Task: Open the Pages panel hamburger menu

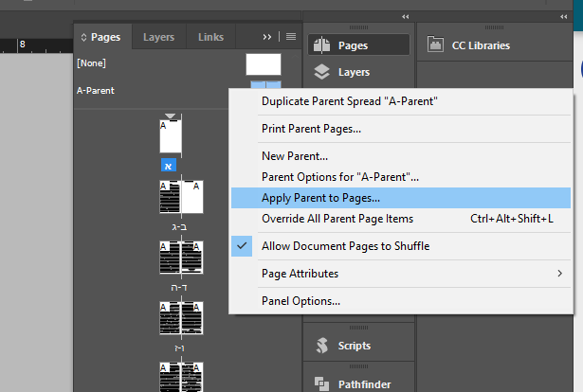Action: coord(291,37)
